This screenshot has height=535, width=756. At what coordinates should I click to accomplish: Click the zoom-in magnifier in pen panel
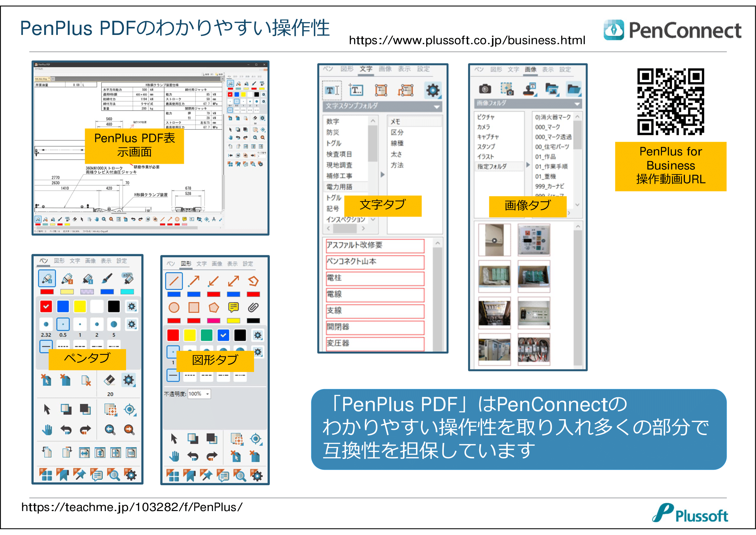pos(129,430)
